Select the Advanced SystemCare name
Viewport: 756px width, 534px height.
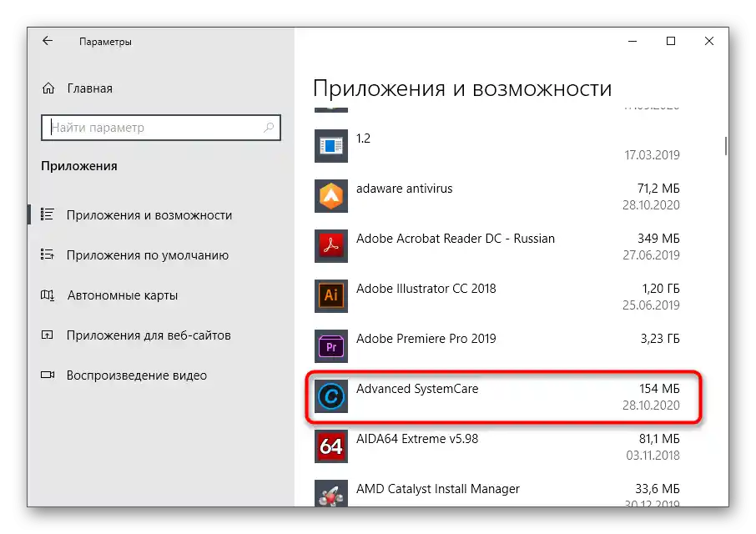(x=417, y=389)
